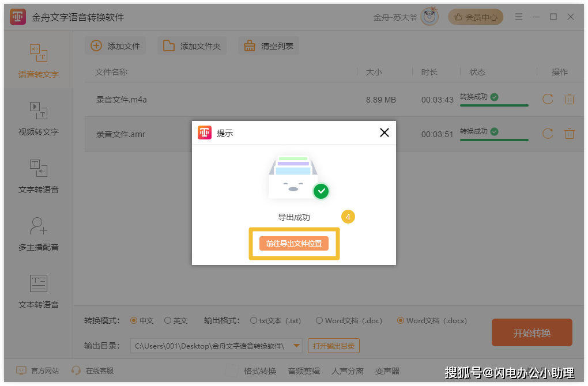588x386 pixels.
Task: Choose Word文档 (.doc) output format
Action: pos(349,321)
